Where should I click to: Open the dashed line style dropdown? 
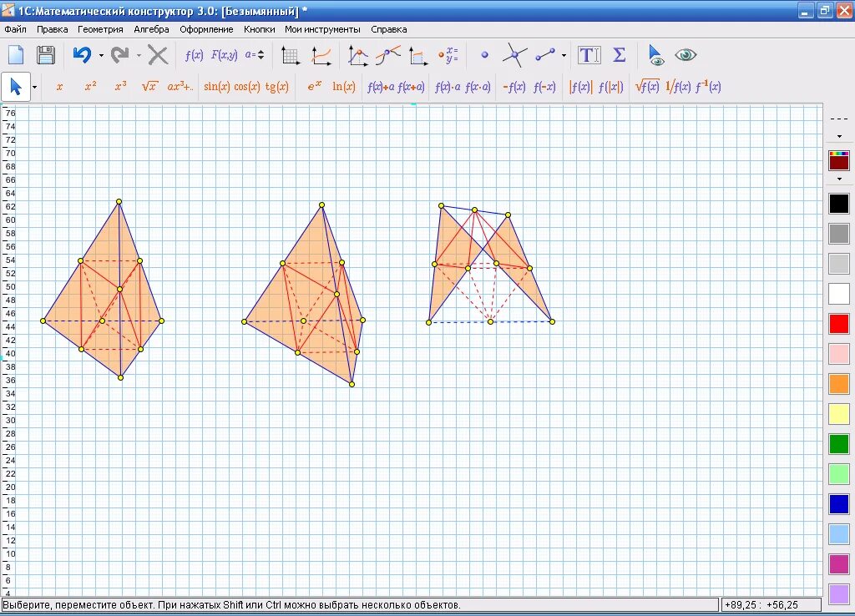(x=839, y=136)
